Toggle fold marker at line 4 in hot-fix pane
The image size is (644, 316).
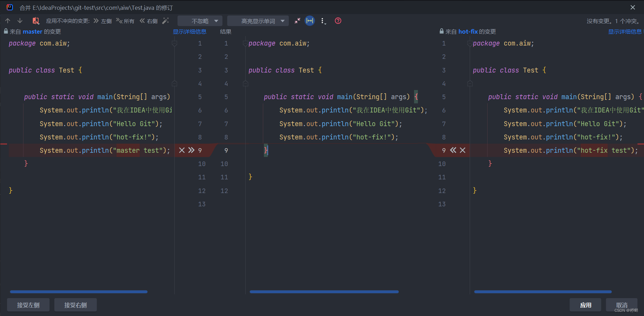click(x=470, y=83)
